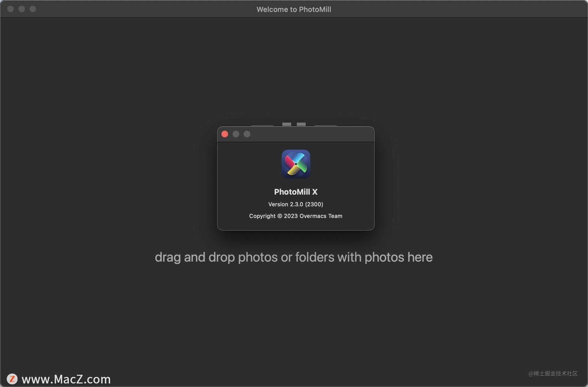Open www.MacZ.com link
The image size is (588, 387).
67,380
